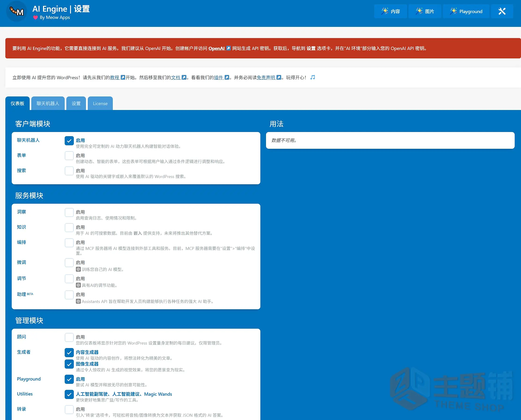Open the 文档 documentation link
This screenshot has height=420, width=521.
point(176,77)
